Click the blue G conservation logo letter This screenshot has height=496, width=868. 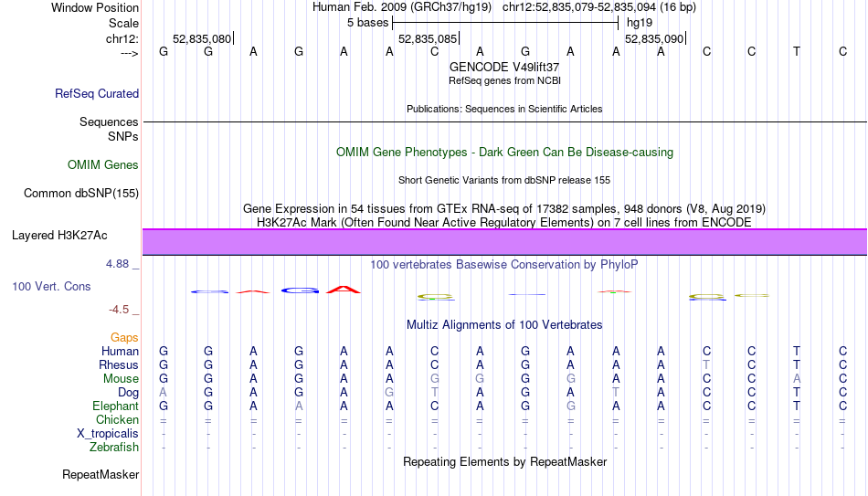pyautogui.click(x=300, y=290)
